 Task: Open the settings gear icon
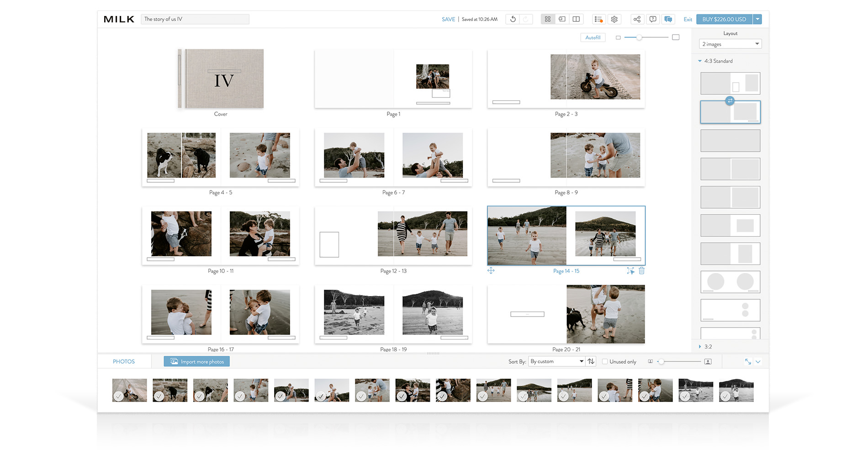[x=614, y=19]
